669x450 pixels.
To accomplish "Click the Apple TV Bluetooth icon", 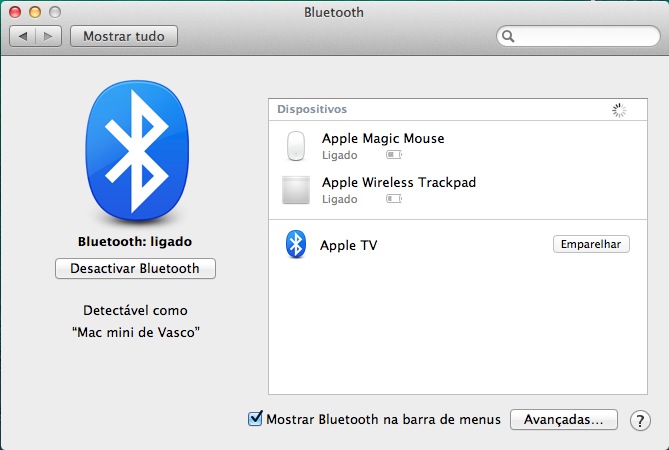I will pyautogui.click(x=296, y=244).
